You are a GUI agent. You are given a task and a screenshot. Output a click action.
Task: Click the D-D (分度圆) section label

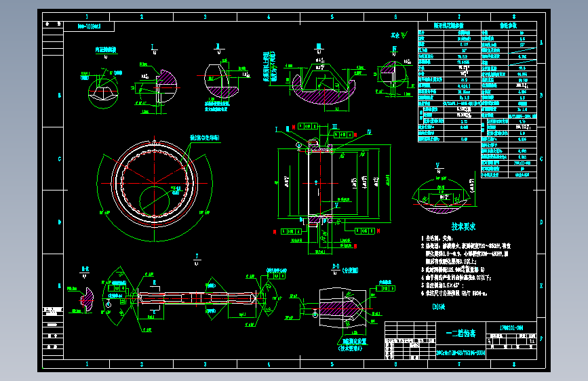coord(345,269)
